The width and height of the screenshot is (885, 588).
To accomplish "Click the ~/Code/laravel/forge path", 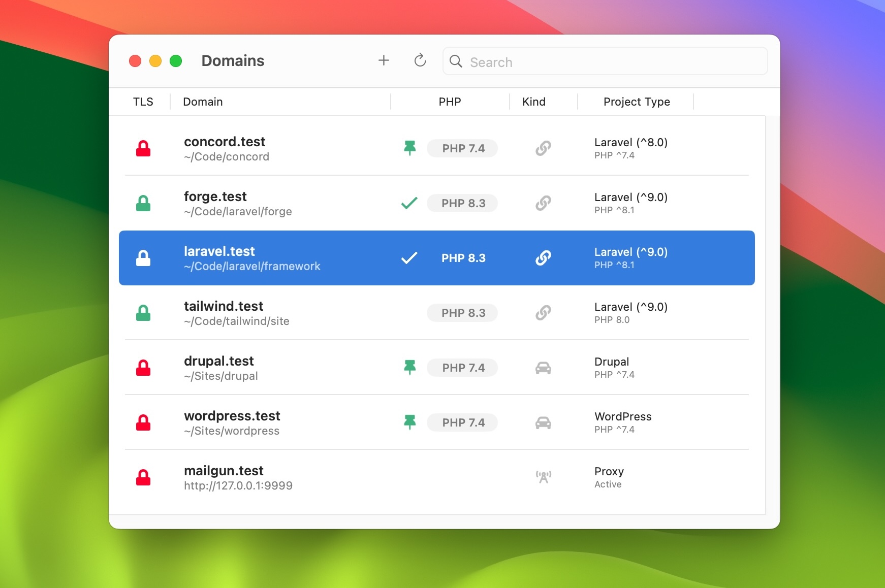I will 238,212.
